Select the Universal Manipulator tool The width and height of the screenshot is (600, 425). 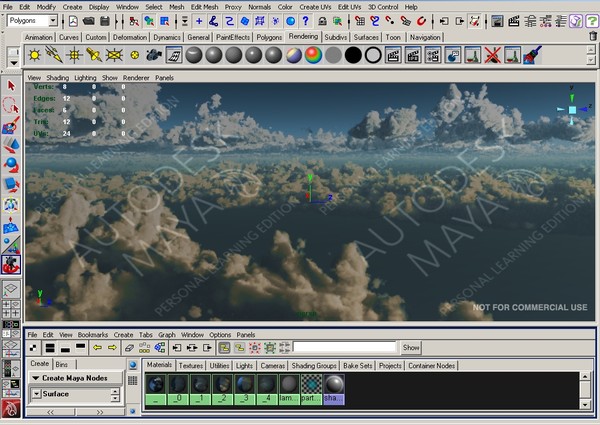coord(11,205)
